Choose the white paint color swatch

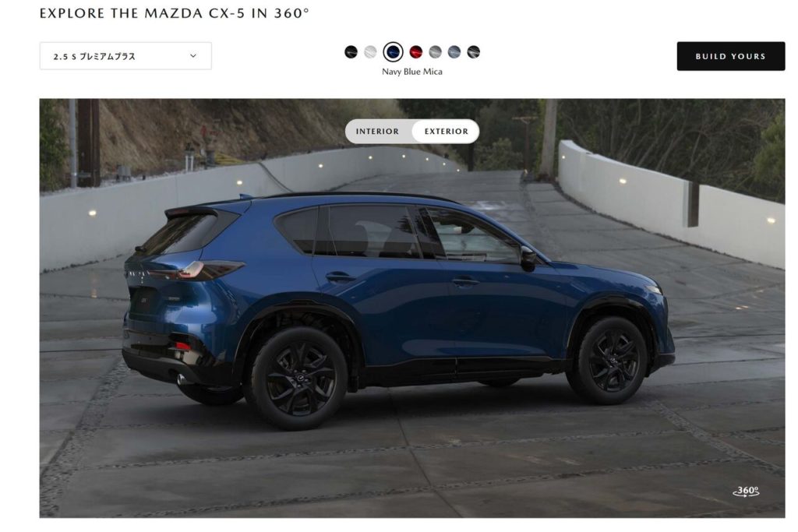[x=370, y=52]
